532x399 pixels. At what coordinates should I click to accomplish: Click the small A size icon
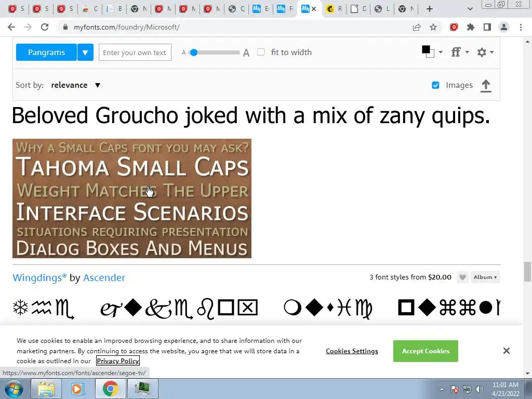183,52
